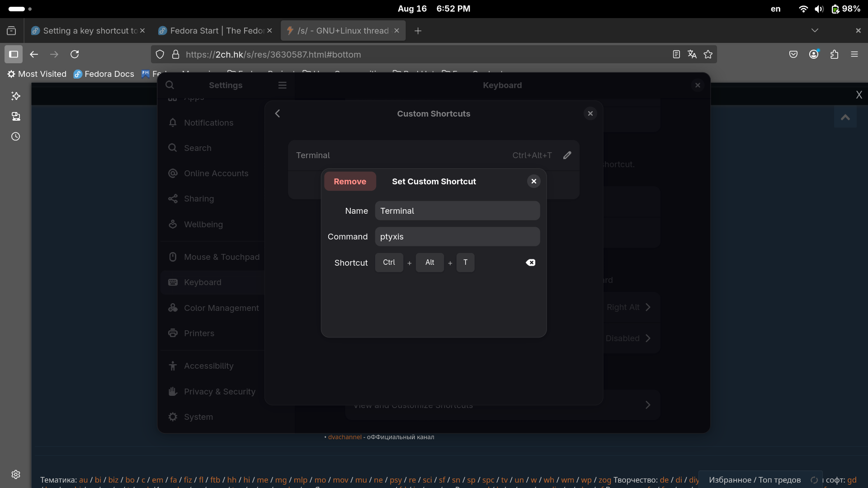
Task: Click the red Remove button
Action: pyautogui.click(x=350, y=181)
